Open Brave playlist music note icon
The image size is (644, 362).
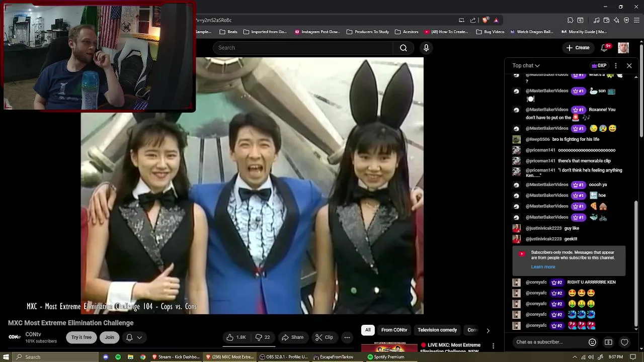tap(596, 20)
